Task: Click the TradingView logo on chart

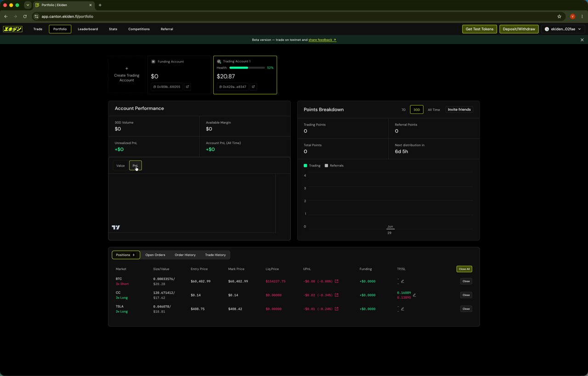Action: coord(116,228)
